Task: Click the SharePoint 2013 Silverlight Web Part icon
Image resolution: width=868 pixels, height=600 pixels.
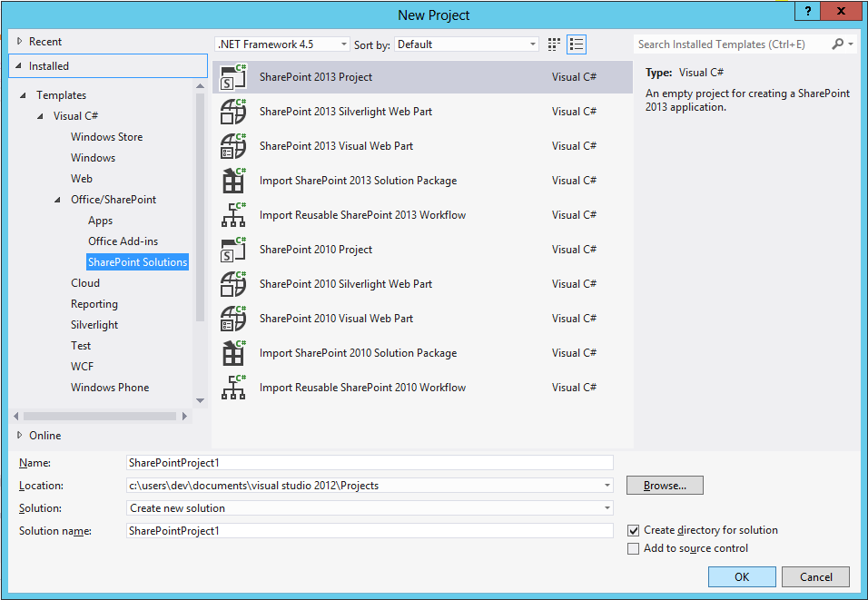Action: [x=233, y=112]
